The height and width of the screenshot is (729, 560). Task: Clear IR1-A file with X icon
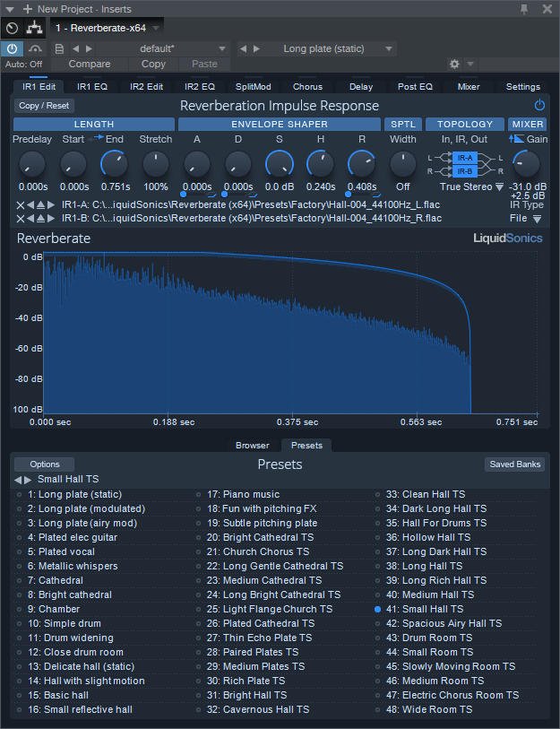click(x=20, y=204)
